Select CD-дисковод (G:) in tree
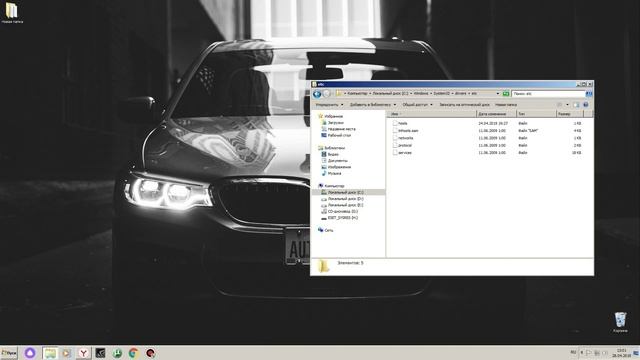This screenshot has height=360, width=640. click(x=340, y=211)
